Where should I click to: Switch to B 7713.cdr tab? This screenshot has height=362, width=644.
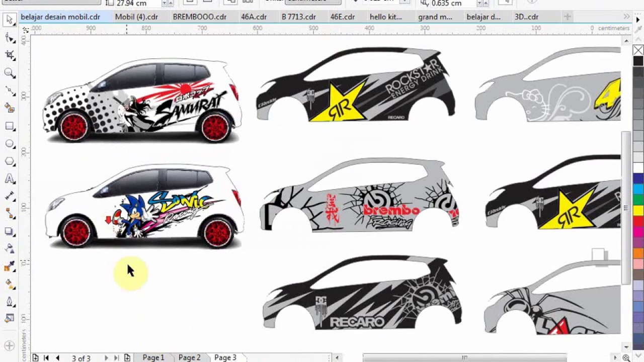point(299,17)
